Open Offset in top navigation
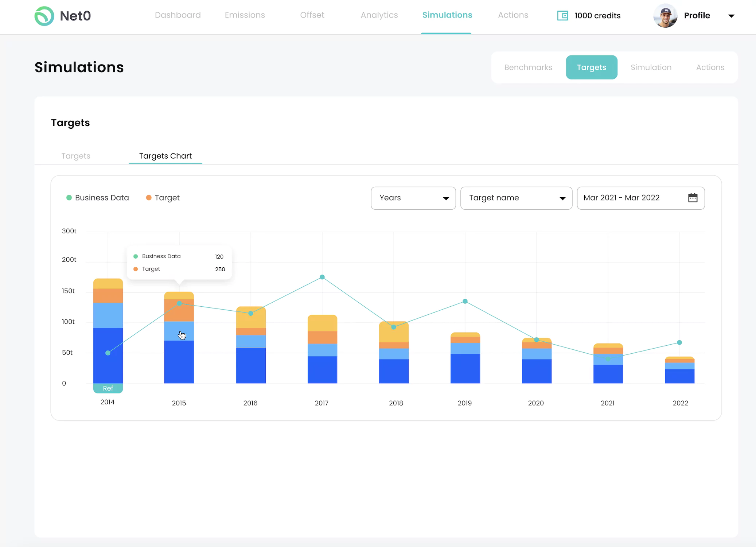756x547 pixels. point(312,15)
